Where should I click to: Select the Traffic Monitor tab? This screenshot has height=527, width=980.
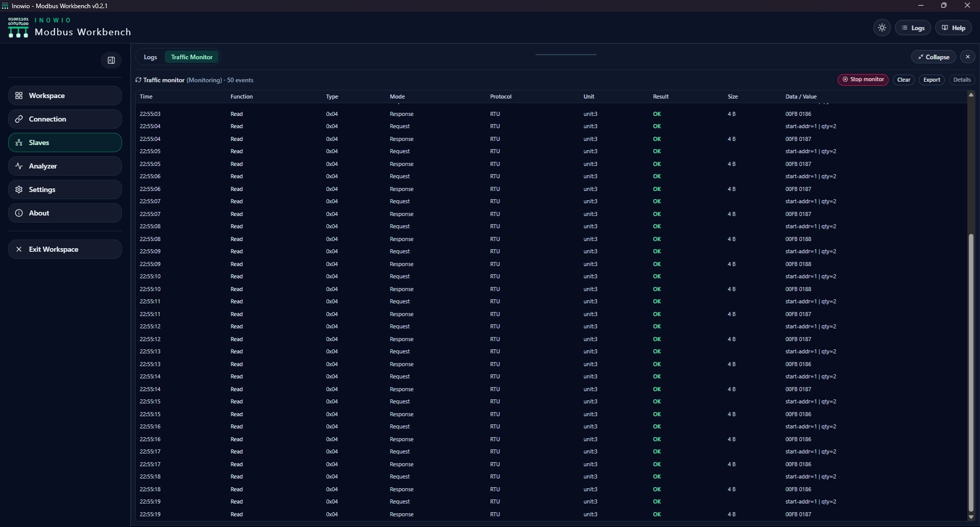tap(192, 57)
